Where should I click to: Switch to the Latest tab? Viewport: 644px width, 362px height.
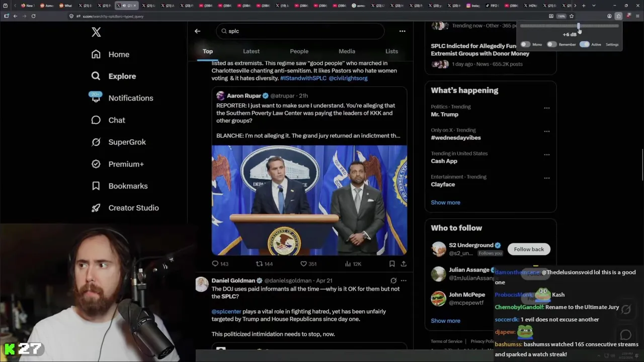coord(251,51)
